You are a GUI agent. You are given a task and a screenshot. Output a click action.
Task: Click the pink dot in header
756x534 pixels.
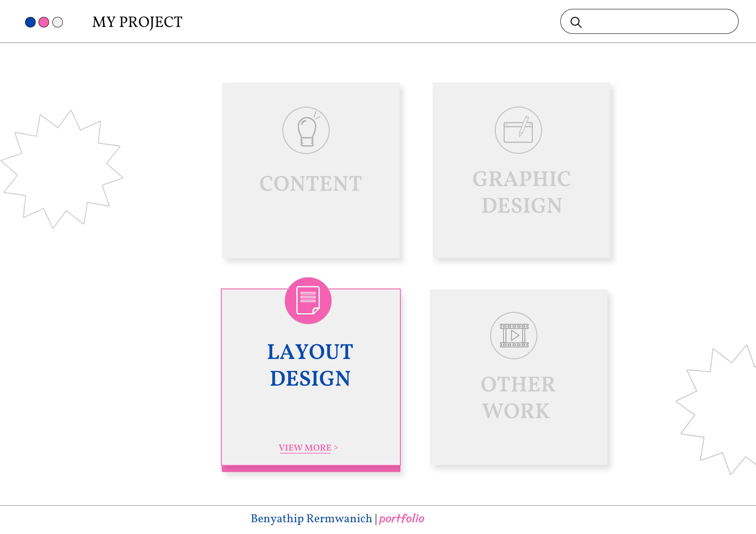point(44,22)
